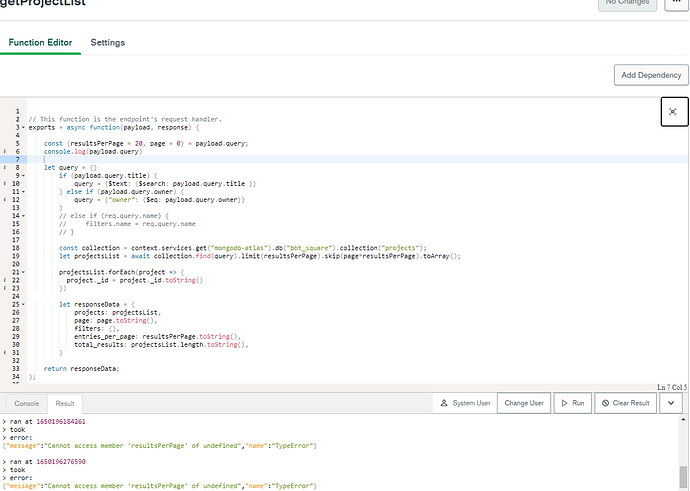Screen dimensions: 690x491
Task: Collapse the forEach fold at line 21
Action: coord(24,272)
